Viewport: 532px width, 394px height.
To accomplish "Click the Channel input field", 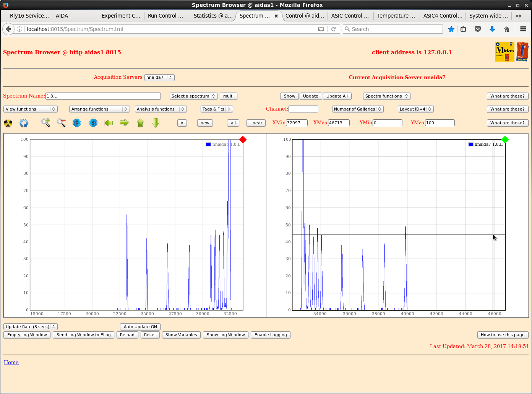I will 303,109.
